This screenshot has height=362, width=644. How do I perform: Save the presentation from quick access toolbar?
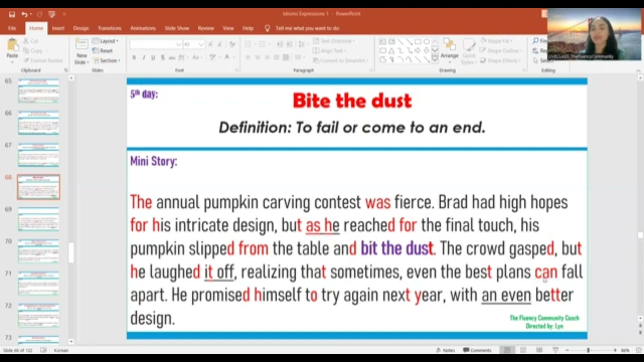(x=12, y=14)
